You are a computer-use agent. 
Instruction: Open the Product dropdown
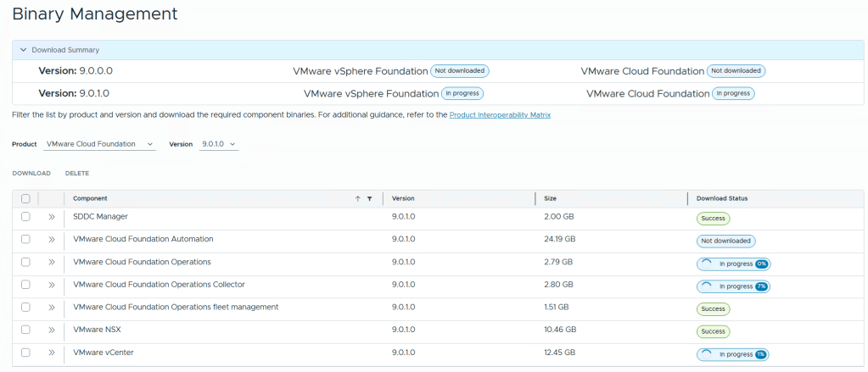coord(99,144)
